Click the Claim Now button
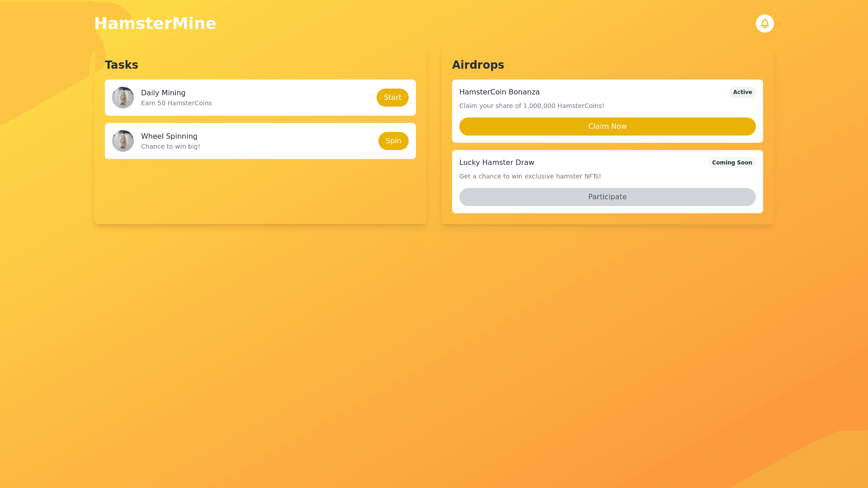868x488 pixels. click(x=607, y=127)
